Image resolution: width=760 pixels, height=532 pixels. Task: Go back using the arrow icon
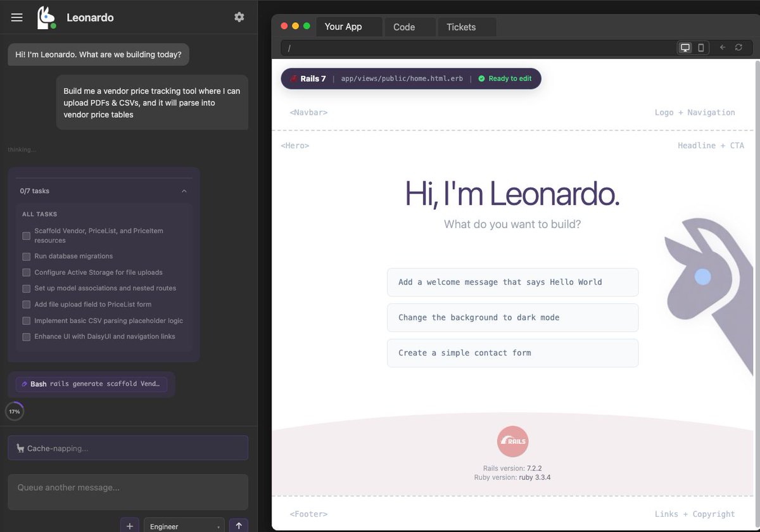tap(722, 47)
